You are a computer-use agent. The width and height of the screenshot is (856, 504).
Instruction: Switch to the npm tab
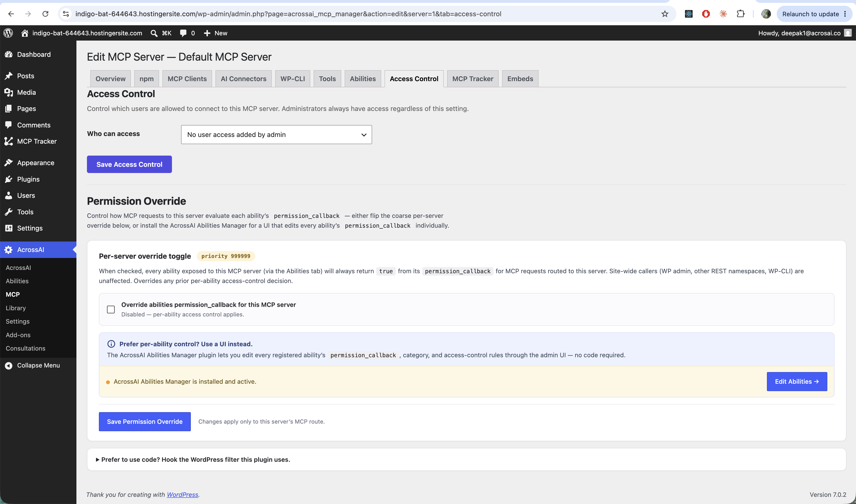146,79
